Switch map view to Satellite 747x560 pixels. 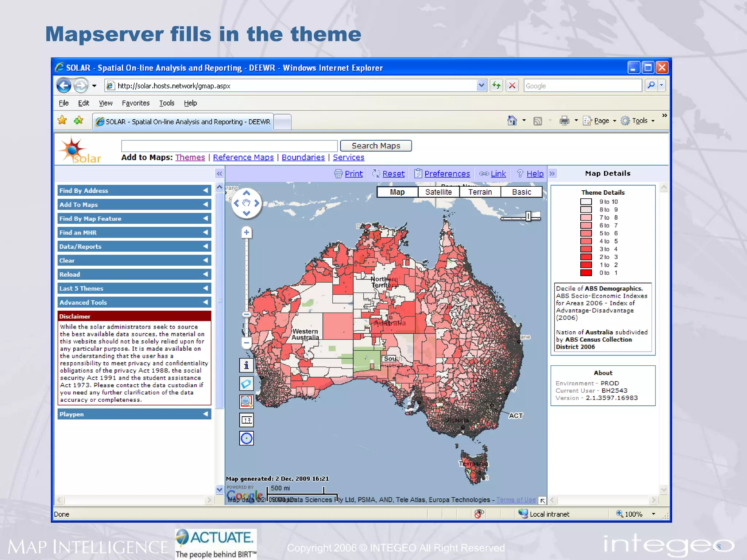point(438,192)
